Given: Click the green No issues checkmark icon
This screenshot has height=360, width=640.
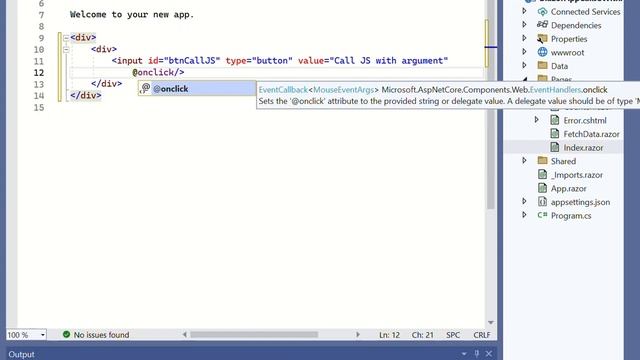Looking at the screenshot, I should click(66, 334).
